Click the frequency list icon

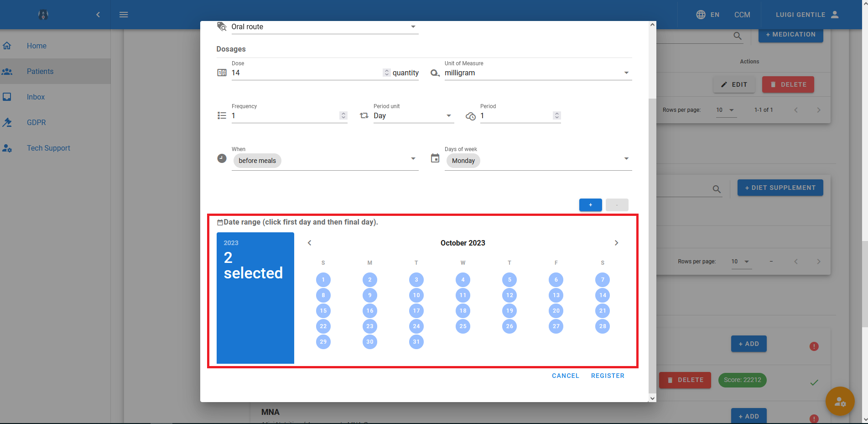tap(222, 115)
